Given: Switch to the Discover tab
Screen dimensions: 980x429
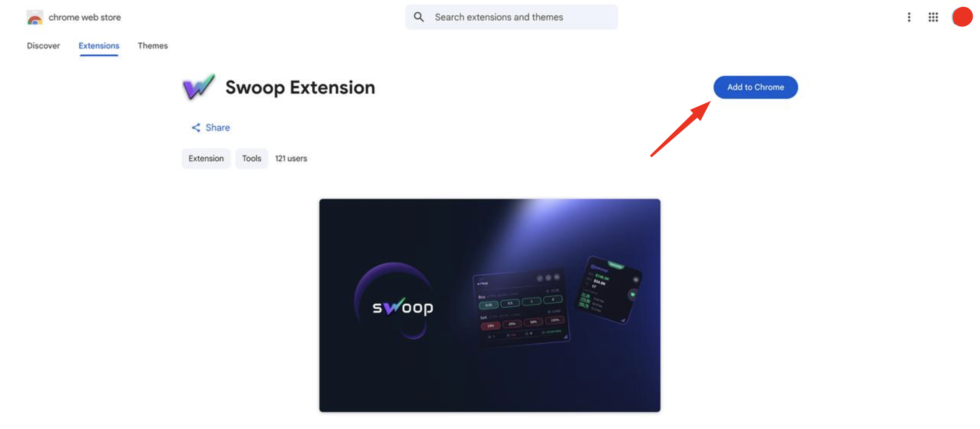Looking at the screenshot, I should coord(43,46).
